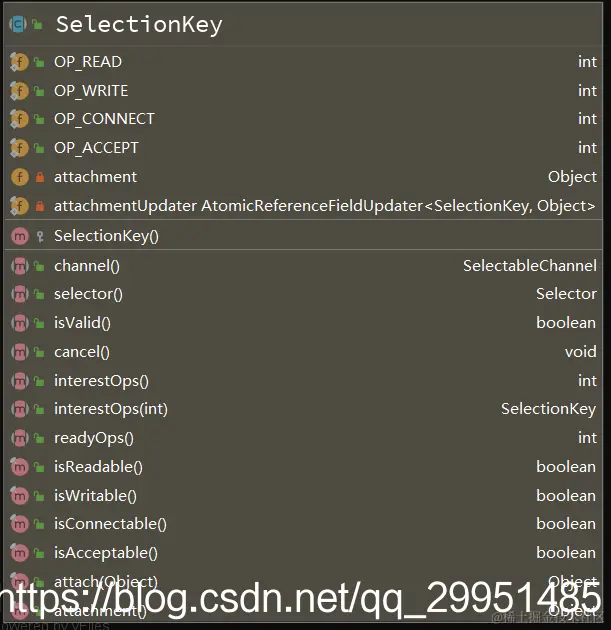Select the interestOps() method name
Screen dimensions: 611x630
[101, 381]
